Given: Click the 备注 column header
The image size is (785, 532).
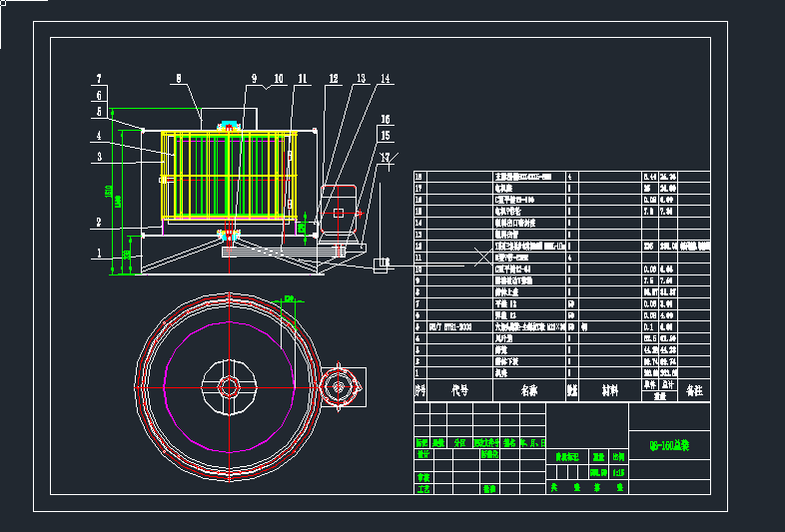Looking at the screenshot, I should [x=694, y=390].
